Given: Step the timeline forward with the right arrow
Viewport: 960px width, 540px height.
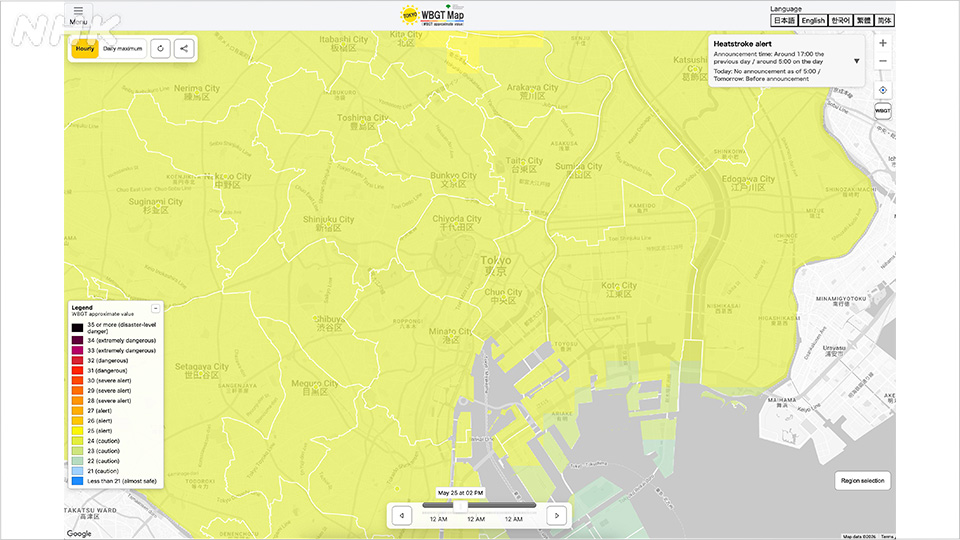Looking at the screenshot, I should 557,516.
